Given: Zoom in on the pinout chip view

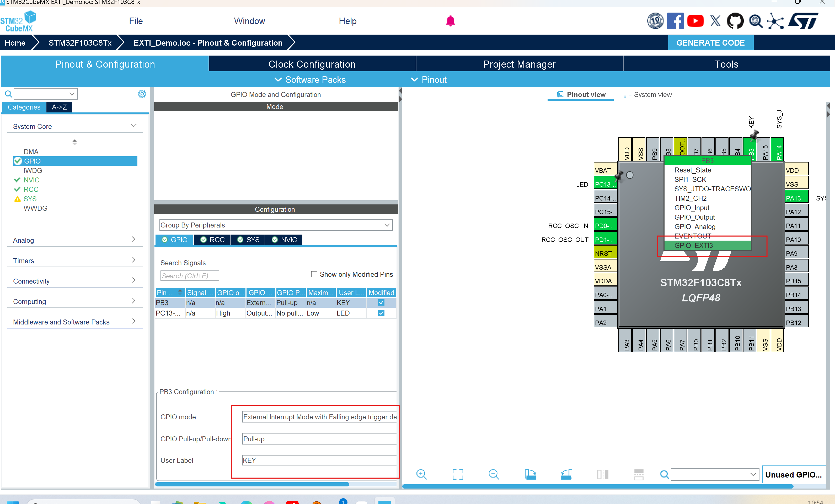Looking at the screenshot, I should coord(421,474).
